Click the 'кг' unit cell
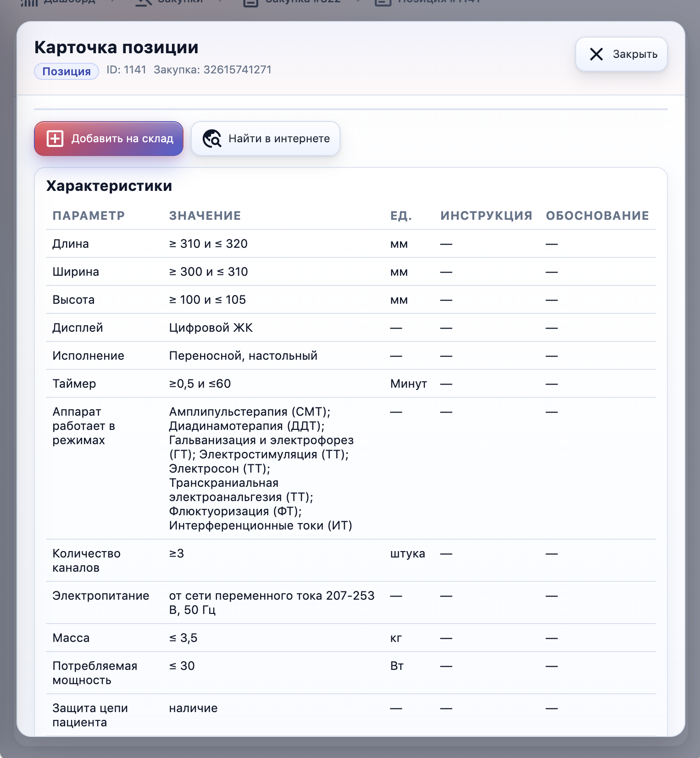Viewport: 700px width, 758px height. (396, 638)
